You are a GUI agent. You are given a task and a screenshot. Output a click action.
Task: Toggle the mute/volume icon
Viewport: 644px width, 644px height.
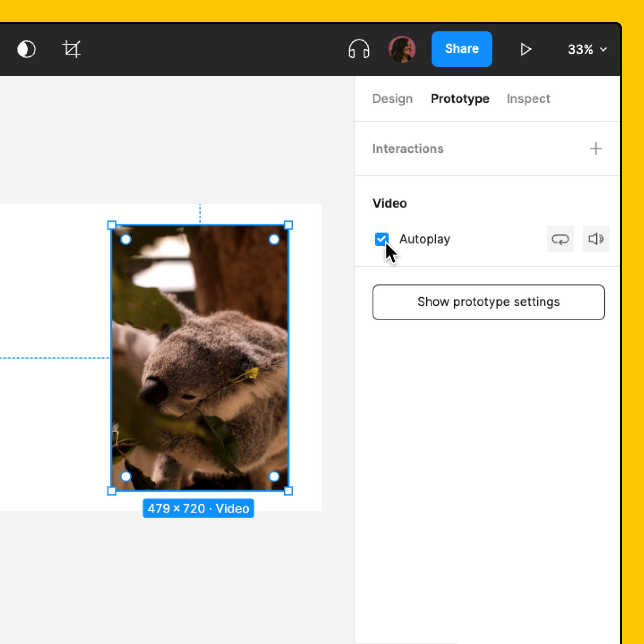tap(596, 239)
